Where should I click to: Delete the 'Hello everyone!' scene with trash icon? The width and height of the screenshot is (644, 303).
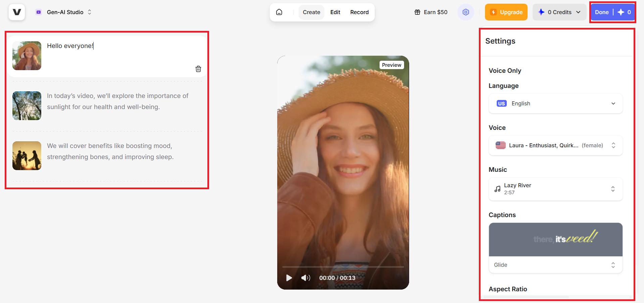pos(198,69)
